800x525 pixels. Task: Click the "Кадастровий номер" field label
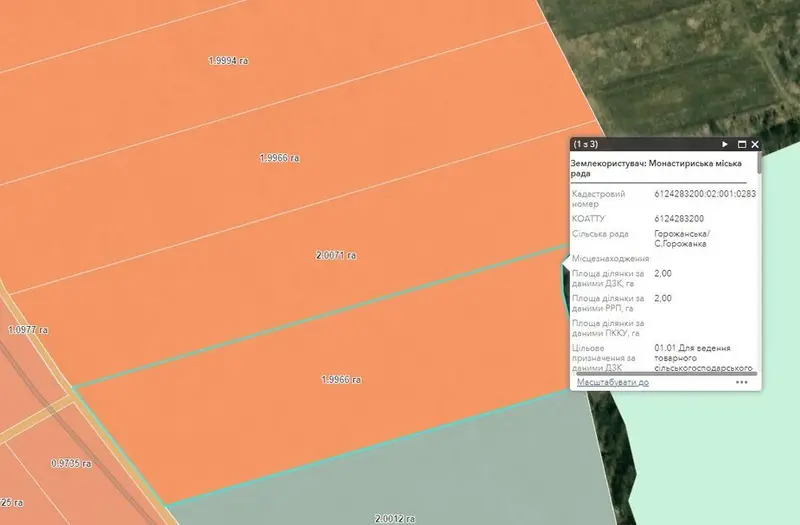598,198
